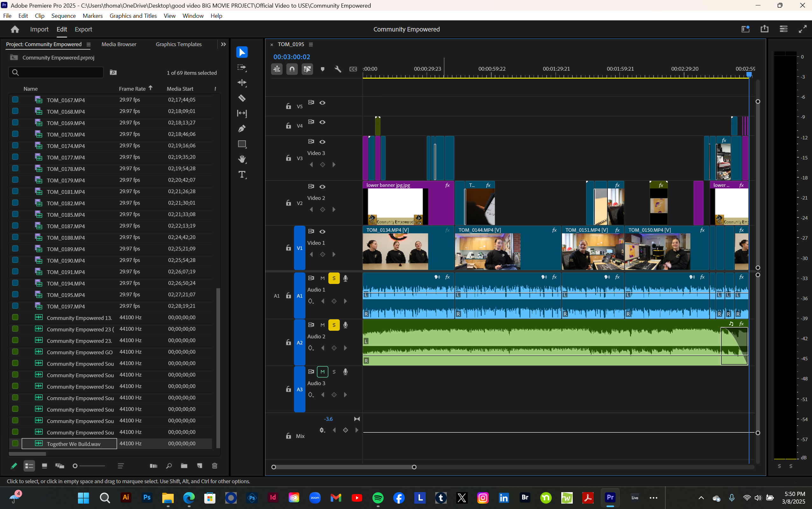Click New Bin folder icon
The height and width of the screenshot is (509, 812).
[x=184, y=466]
